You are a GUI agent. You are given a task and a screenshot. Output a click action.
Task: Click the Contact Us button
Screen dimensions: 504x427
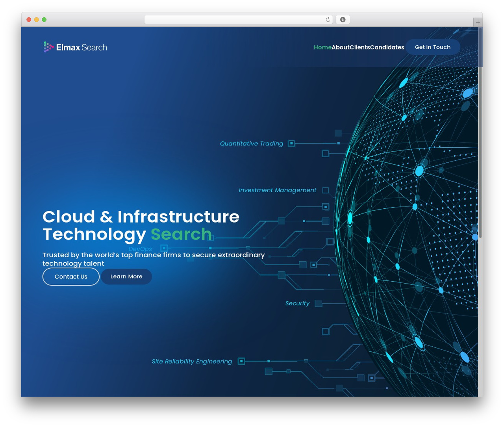pyautogui.click(x=71, y=277)
